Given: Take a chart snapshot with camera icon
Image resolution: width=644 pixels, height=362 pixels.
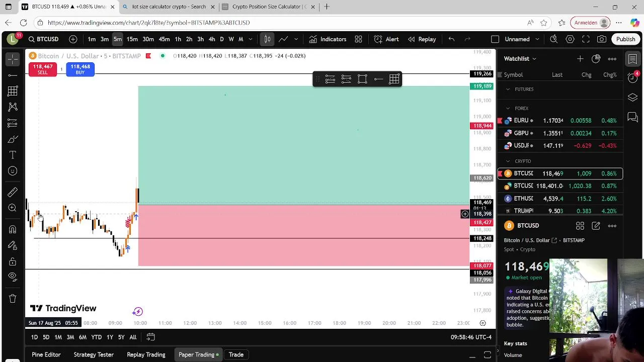Looking at the screenshot, I should point(602,39).
